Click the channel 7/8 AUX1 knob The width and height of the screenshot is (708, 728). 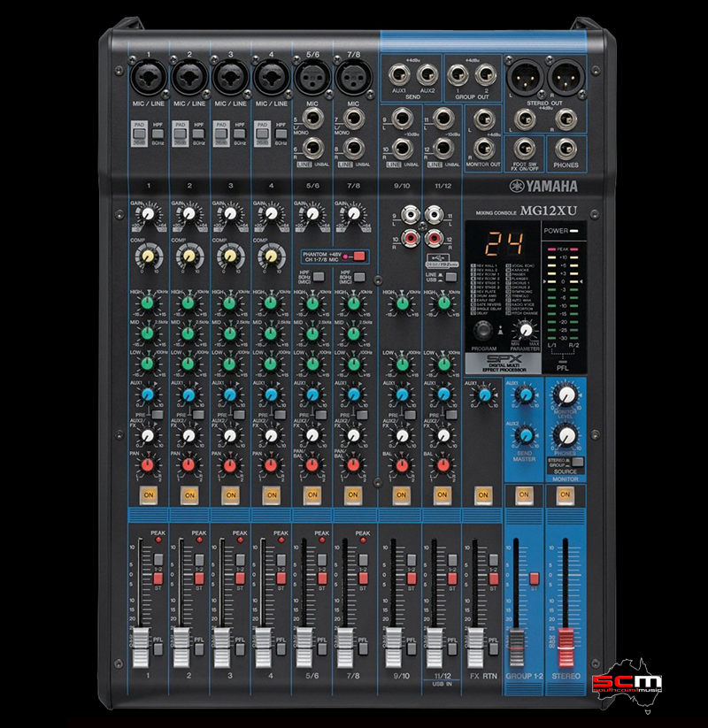[x=353, y=395]
